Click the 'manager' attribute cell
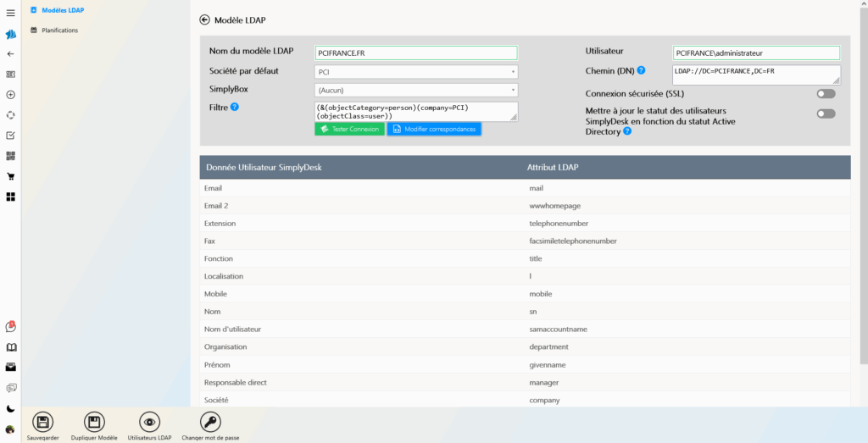The height and width of the screenshot is (443, 868). (x=544, y=383)
